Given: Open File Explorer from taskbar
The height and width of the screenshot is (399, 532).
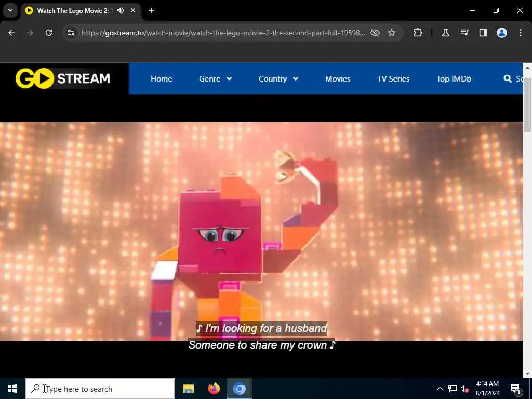Looking at the screenshot, I should (188, 389).
